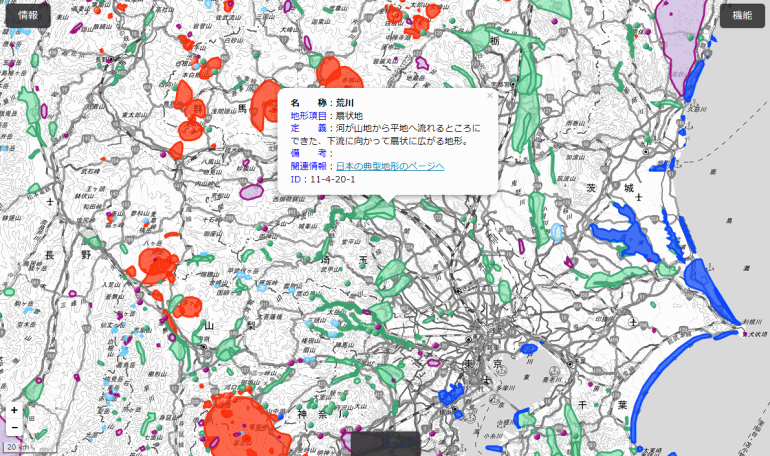This screenshot has width=770, height=456.
Task: Click the 長野 prefecture label
Action: pos(68,255)
